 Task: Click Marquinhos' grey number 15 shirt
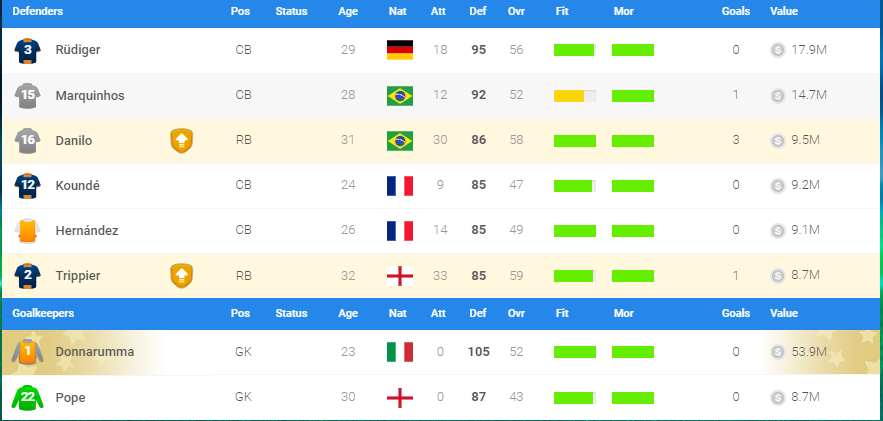pos(28,96)
